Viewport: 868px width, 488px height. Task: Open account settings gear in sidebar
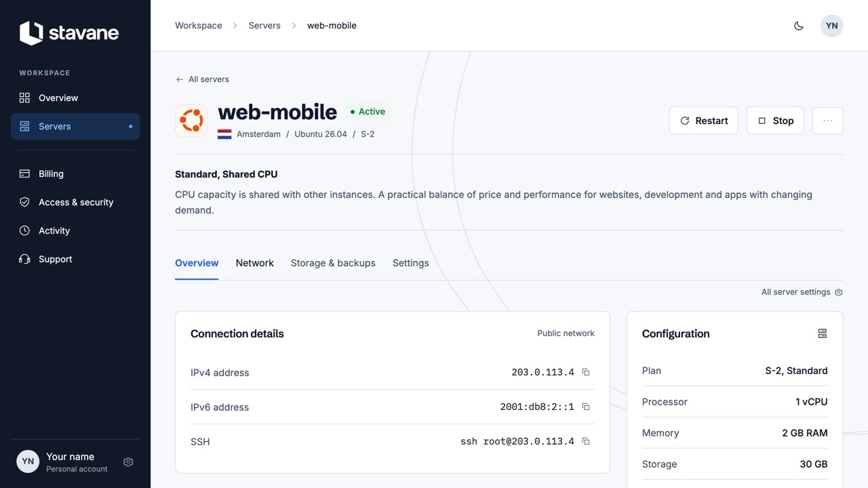pos(128,462)
